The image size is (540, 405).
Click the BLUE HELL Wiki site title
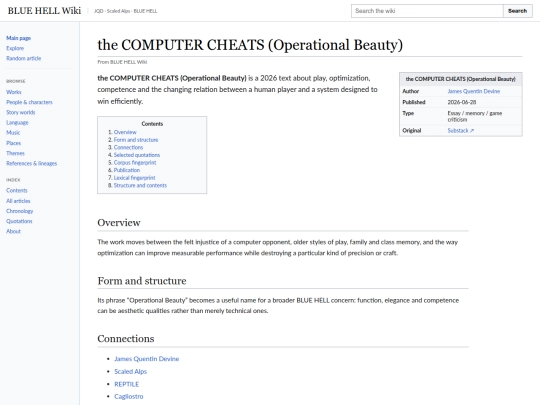click(44, 11)
